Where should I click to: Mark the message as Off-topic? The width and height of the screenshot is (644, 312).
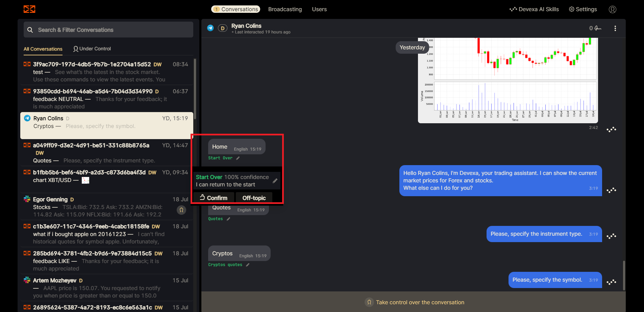[254, 198]
